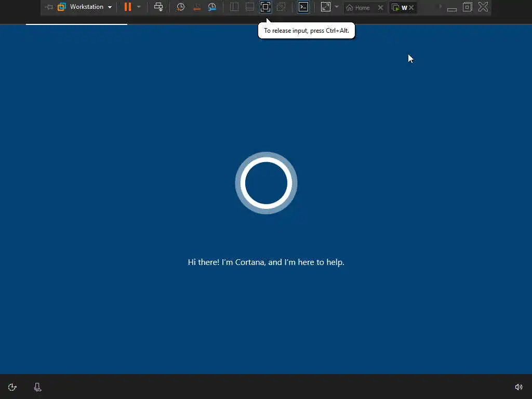Take a snapshot of the VM

click(x=180, y=7)
